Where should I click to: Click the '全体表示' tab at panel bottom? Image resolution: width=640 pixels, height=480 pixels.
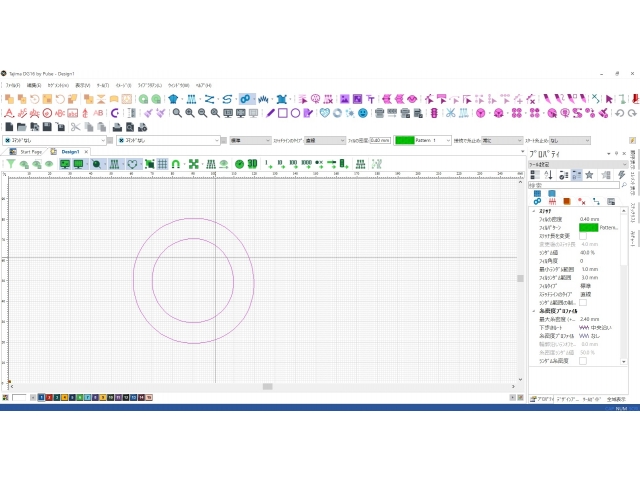click(616, 399)
